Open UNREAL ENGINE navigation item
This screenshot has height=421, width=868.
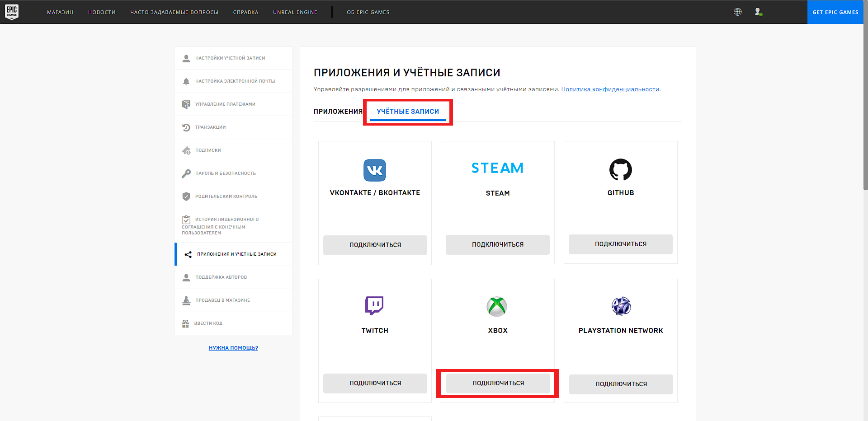point(295,12)
